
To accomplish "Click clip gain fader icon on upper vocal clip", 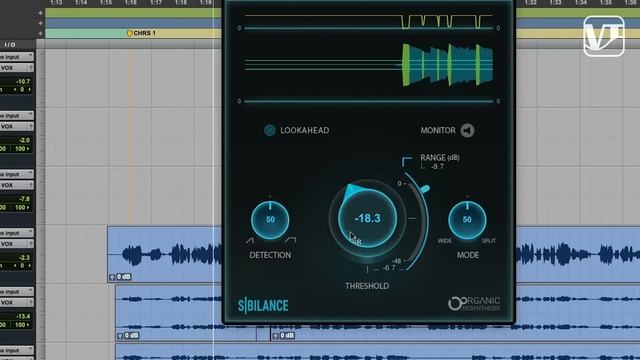I will [x=112, y=277].
